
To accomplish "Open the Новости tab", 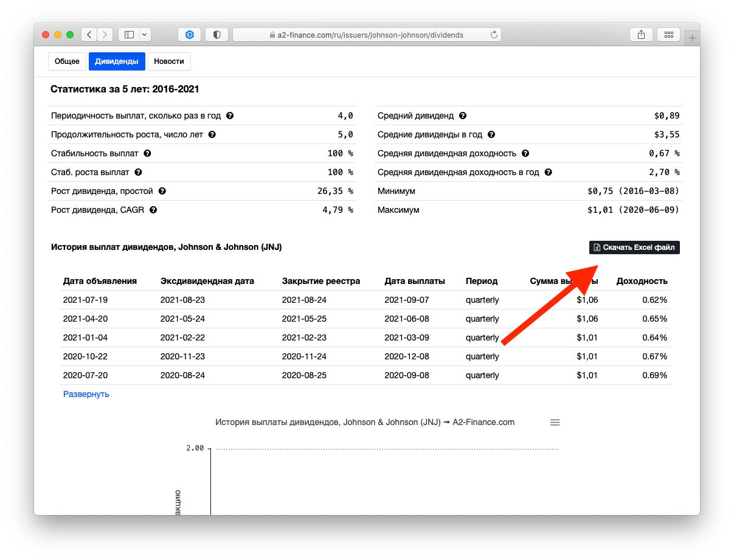I will [169, 61].
